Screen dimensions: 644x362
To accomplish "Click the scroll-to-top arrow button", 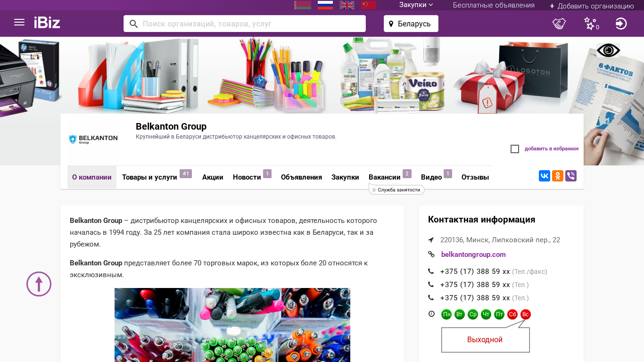I will tap(39, 284).
